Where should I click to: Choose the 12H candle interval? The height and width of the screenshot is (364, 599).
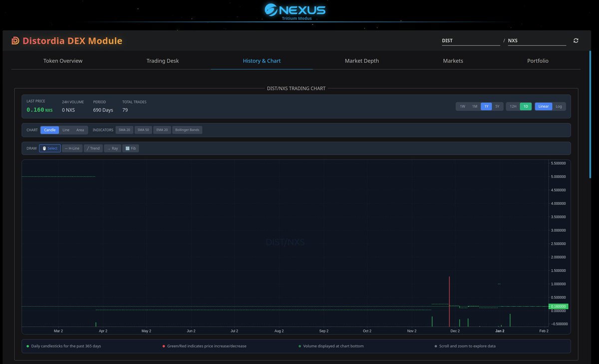point(513,106)
